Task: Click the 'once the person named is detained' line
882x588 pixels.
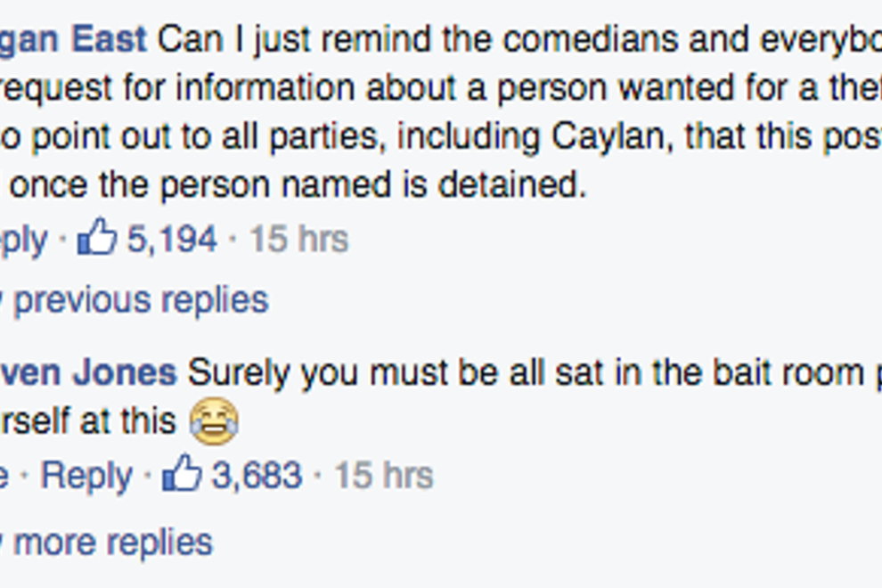Action: click(298, 185)
